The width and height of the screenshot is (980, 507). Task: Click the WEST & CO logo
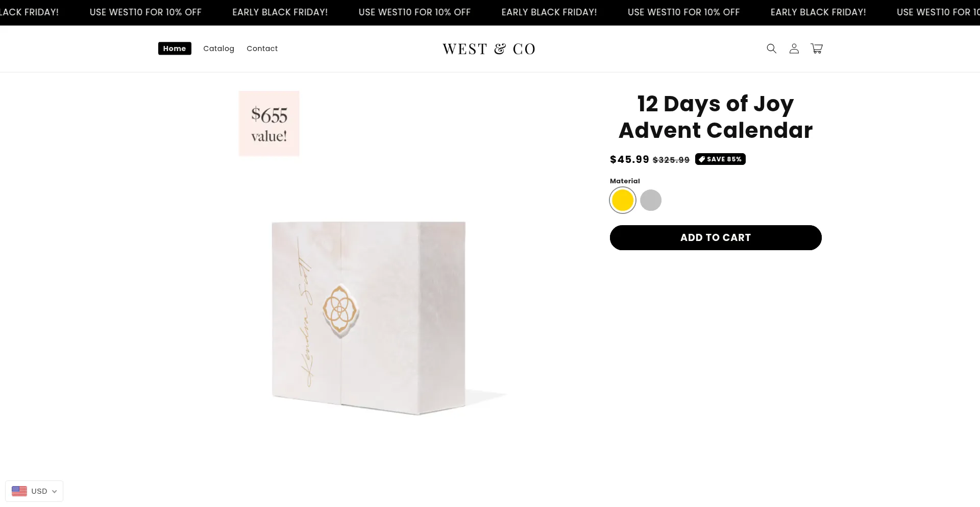pos(489,49)
